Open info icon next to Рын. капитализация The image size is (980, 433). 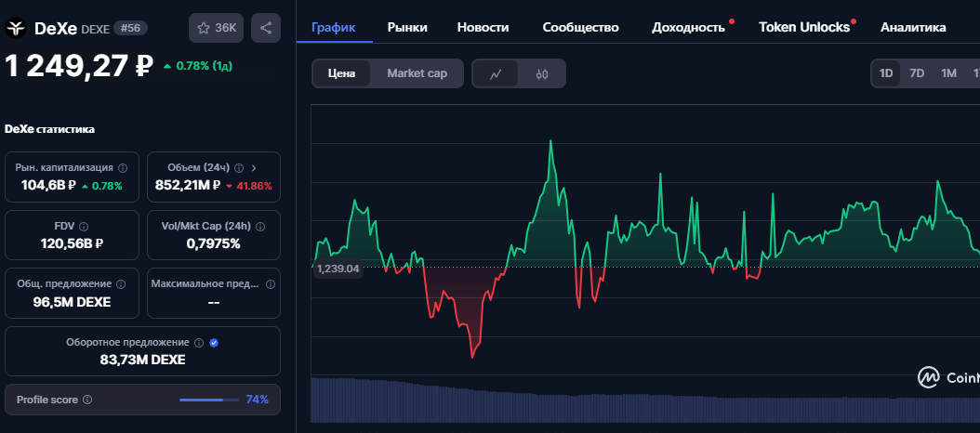(123, 168)
